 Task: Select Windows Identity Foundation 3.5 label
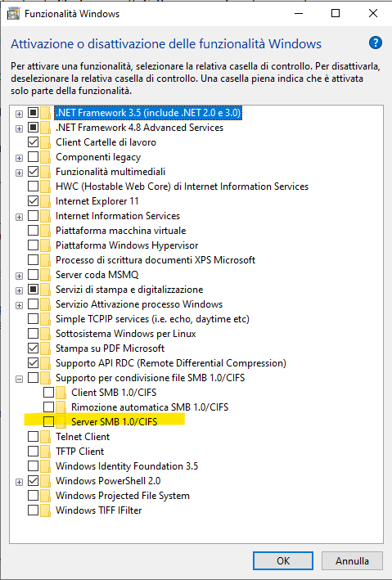tap(127, 466)
